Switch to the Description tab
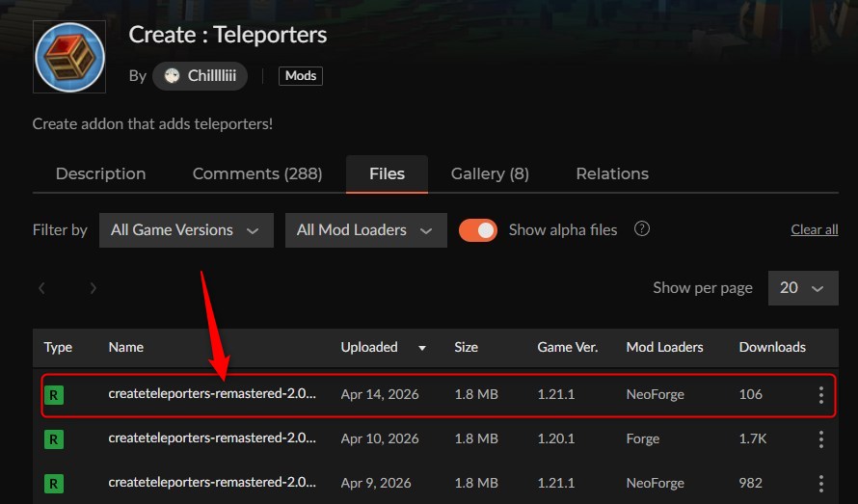858x504 pixels. 100,174
